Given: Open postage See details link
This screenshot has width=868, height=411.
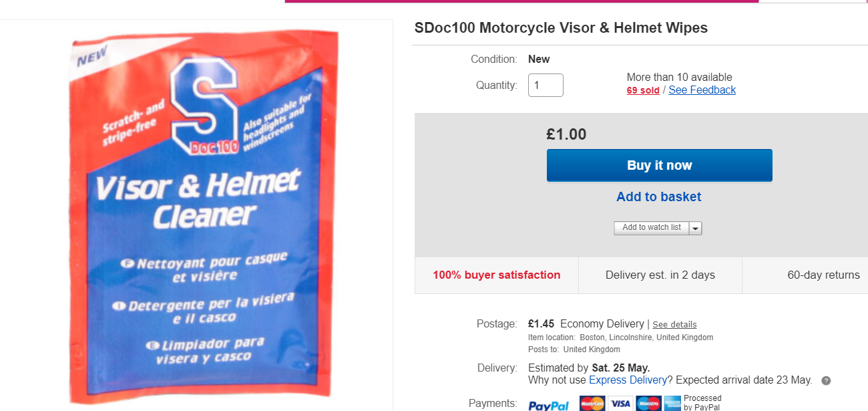Looking at the screenshot, I should click(674, 325).
